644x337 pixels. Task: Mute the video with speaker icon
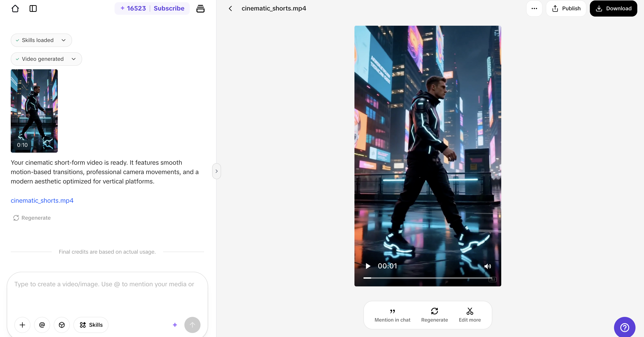point(488,266)
